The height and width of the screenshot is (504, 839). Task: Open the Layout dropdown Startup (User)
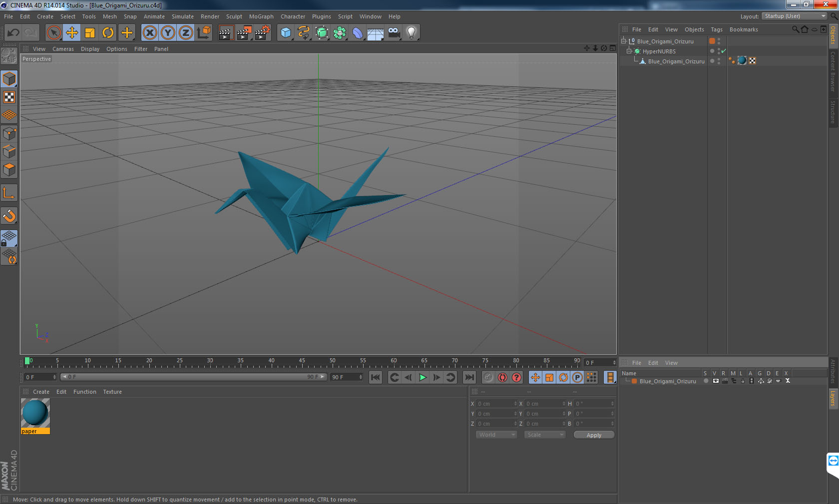795,16
